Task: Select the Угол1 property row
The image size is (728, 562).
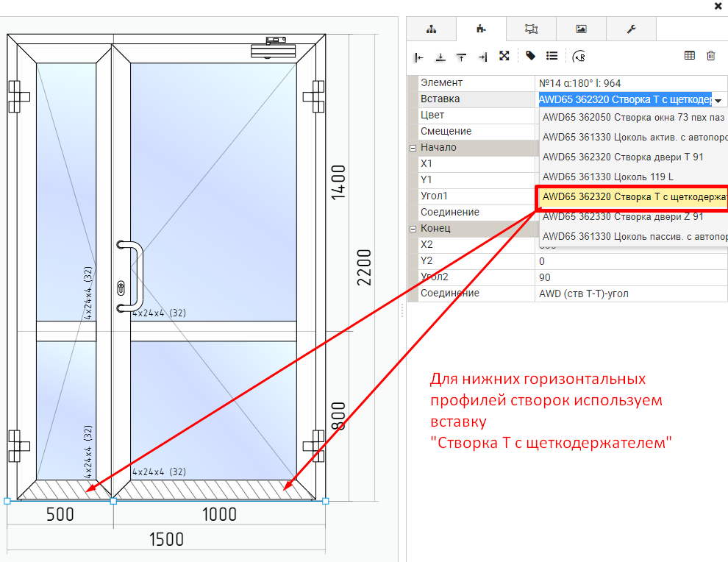Action: [477, 196]
